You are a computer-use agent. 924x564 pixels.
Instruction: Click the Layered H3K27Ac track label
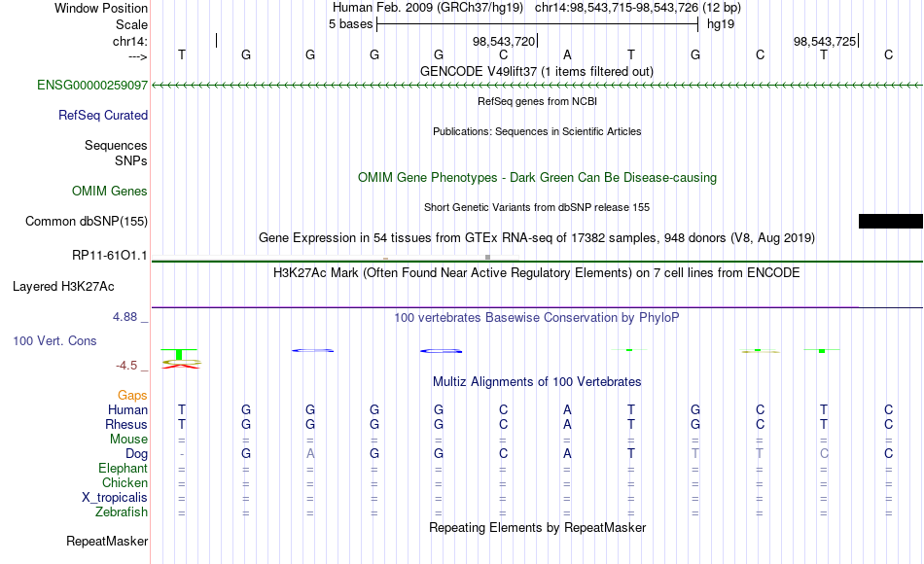[63, 287]
